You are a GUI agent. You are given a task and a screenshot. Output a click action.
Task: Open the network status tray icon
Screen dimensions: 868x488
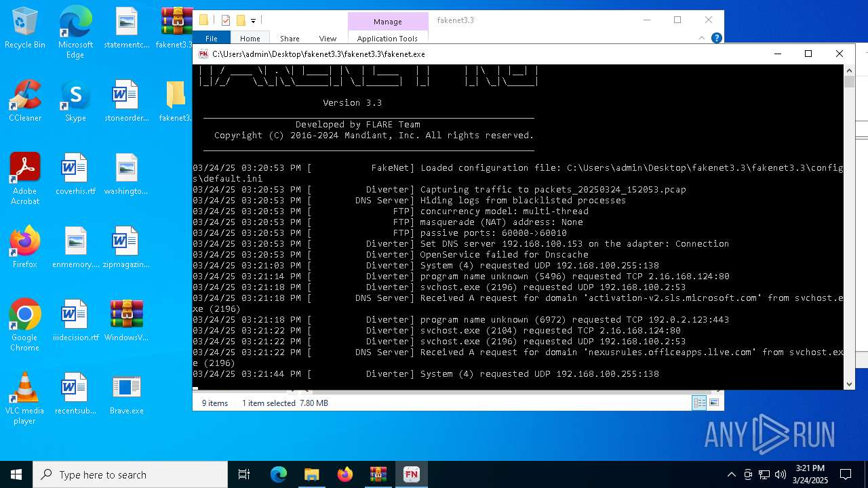click(764, 474)
